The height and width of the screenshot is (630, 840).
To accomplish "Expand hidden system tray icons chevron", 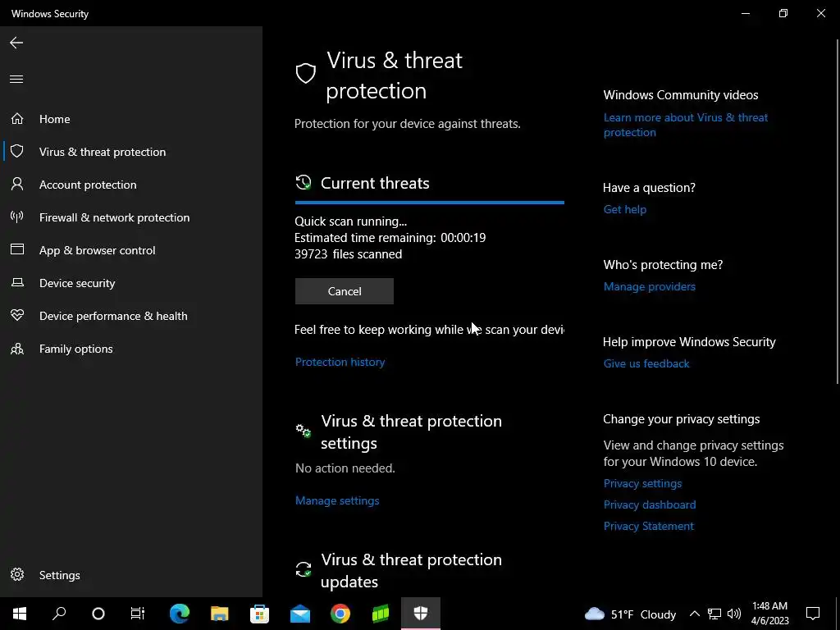I will [x=694, y=614].
